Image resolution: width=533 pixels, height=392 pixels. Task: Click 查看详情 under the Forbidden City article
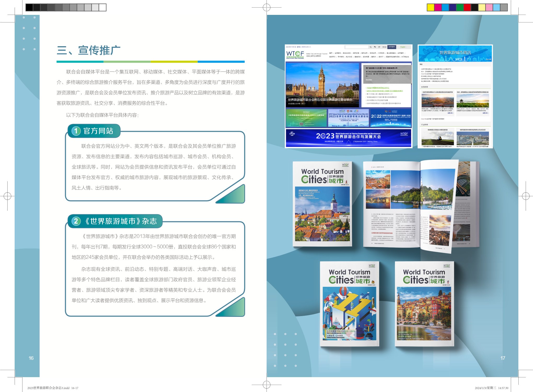pyautogui.click(x=451, y=113)
